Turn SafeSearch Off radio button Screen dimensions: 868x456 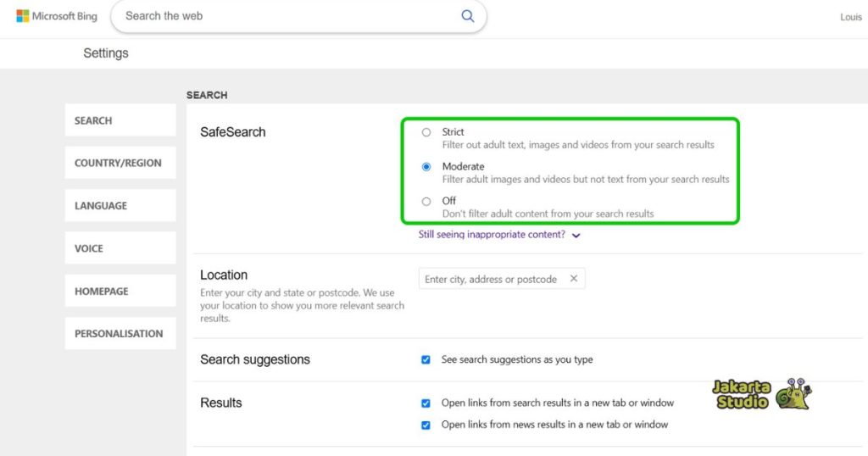pyautogui.click(x=426, y=201)
